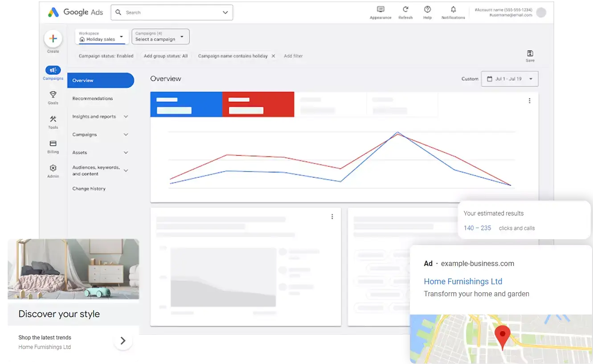Click the Campaign status: Enabled filter
The image size is (593, 364).
coord(106,56)
